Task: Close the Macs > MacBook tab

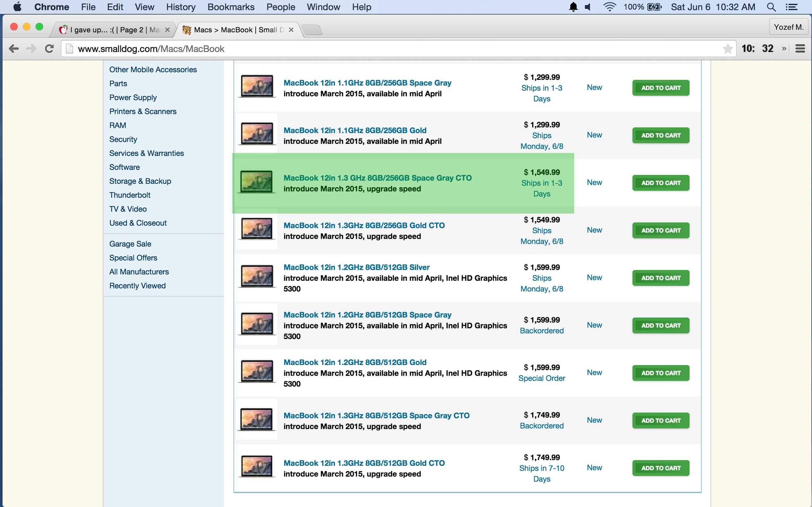Action: point(291,30)
